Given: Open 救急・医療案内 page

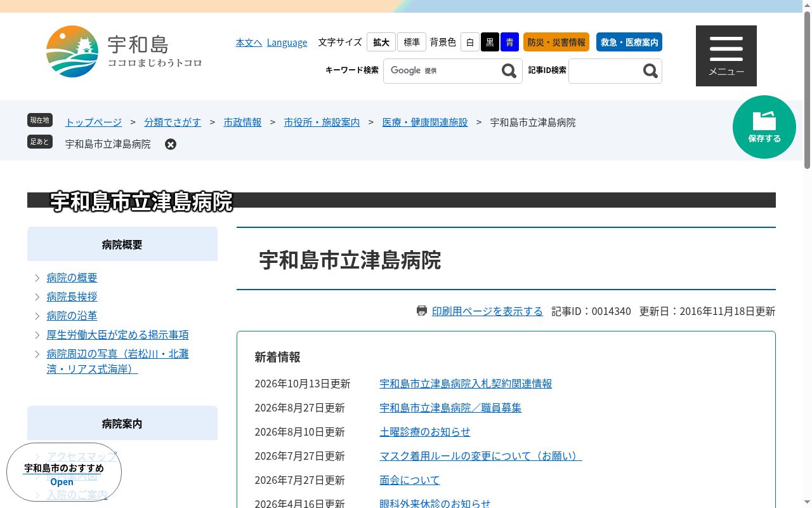Looking at the screenshot, I should tap(629, 43).
